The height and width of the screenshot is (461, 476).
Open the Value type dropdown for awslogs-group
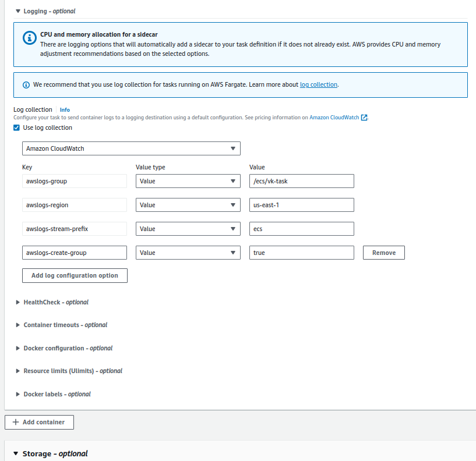(188, 181)
